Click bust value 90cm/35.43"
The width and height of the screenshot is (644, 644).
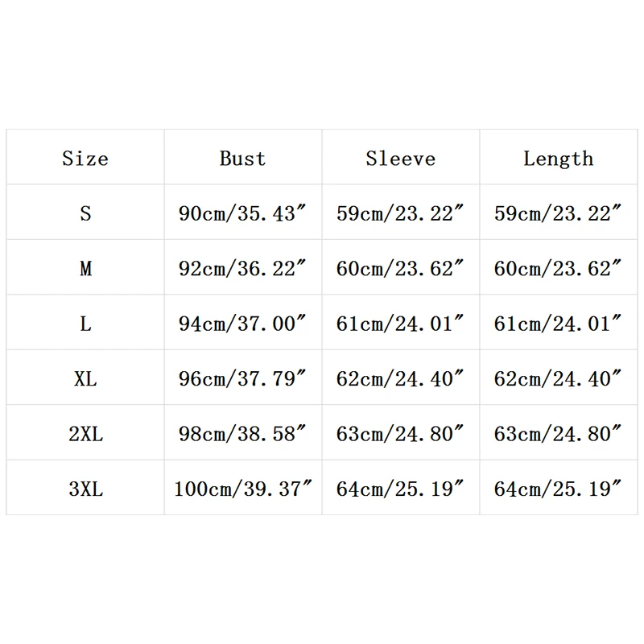click(x=242, y=213)
